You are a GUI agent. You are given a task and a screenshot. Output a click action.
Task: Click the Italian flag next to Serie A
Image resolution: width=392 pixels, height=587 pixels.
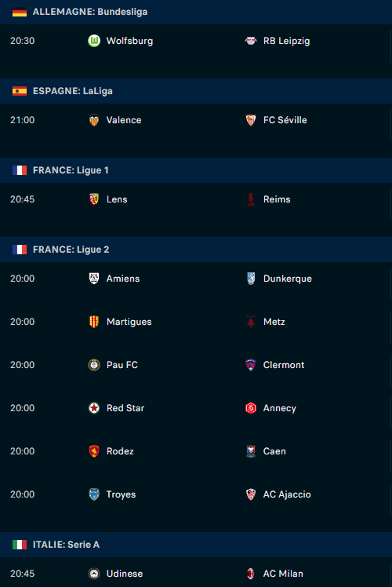coord(20,545)
